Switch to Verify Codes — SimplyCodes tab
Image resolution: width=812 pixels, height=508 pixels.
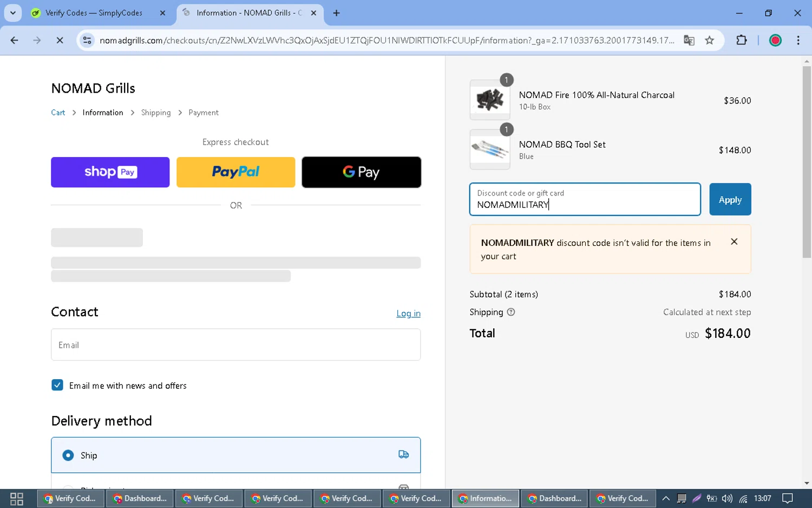pyautogui.click(x=93, y=13)
